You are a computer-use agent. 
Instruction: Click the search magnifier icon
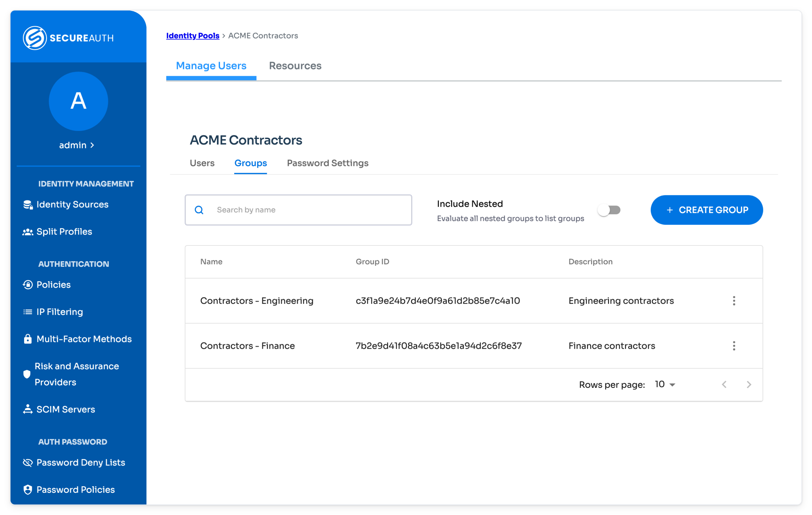tap(199, 210)
